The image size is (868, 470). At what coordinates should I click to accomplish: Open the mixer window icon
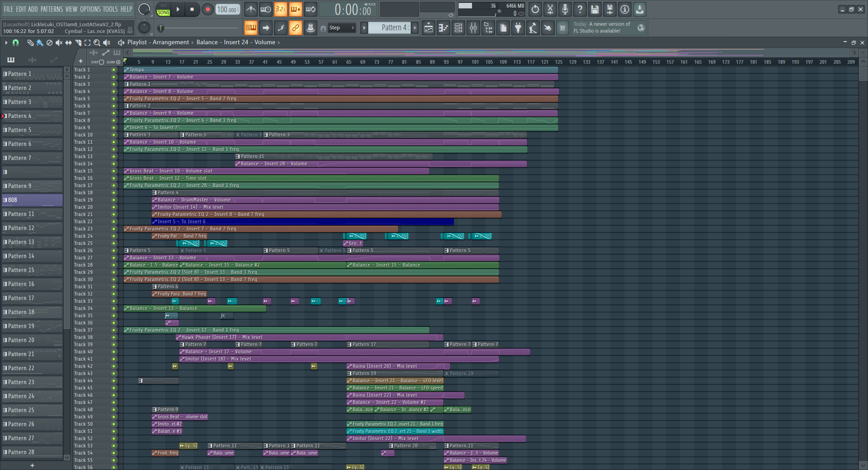tap(473, 28)
